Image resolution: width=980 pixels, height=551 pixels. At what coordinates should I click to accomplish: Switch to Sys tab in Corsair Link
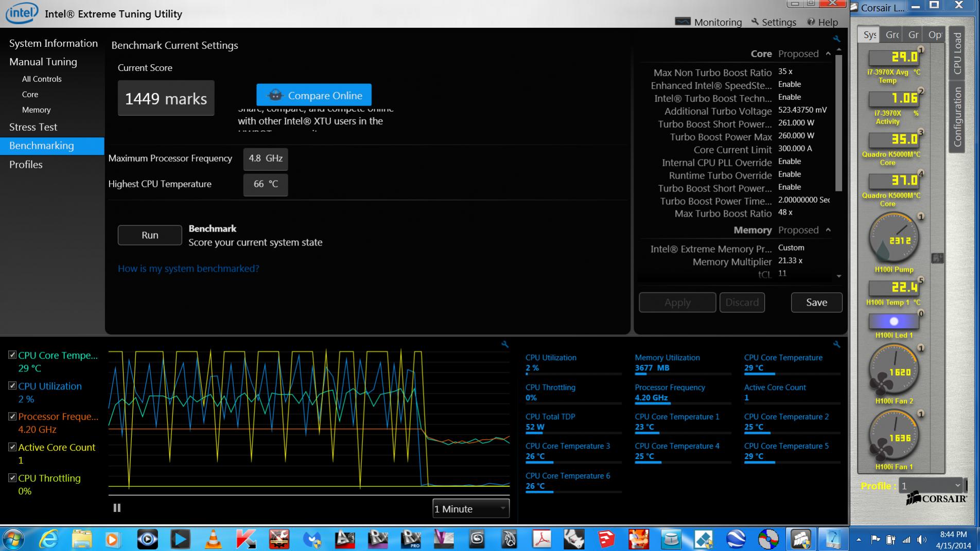869,34
